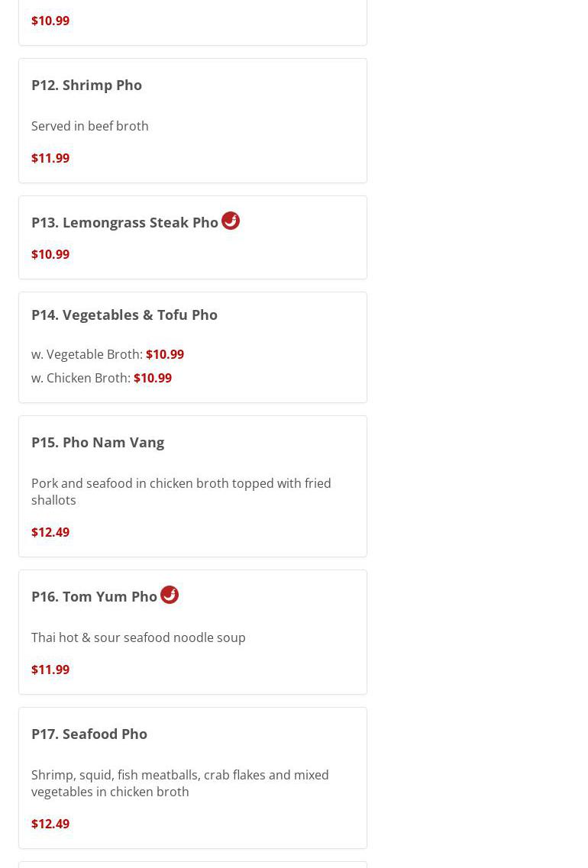The width and height of the screenshot is (588, 868).
Task: Click the shrimp, squid, fish meatballs description
Action: (x=180, y=783)
